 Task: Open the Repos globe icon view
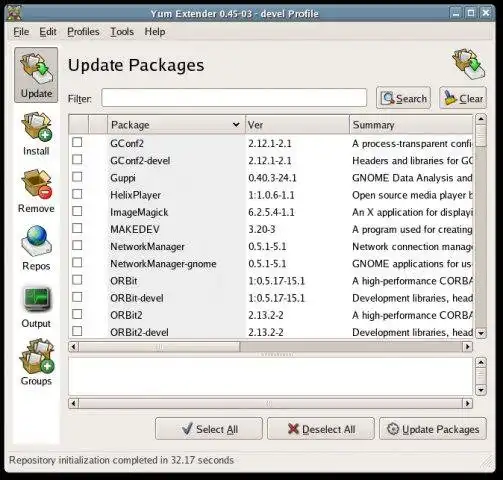[x=36, y=248]
